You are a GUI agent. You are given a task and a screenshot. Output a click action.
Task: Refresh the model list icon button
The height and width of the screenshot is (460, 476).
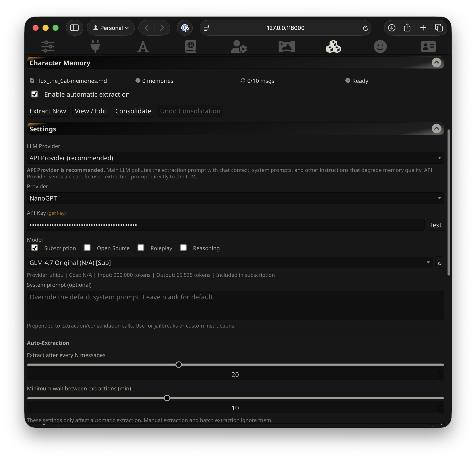click(440, 263)
